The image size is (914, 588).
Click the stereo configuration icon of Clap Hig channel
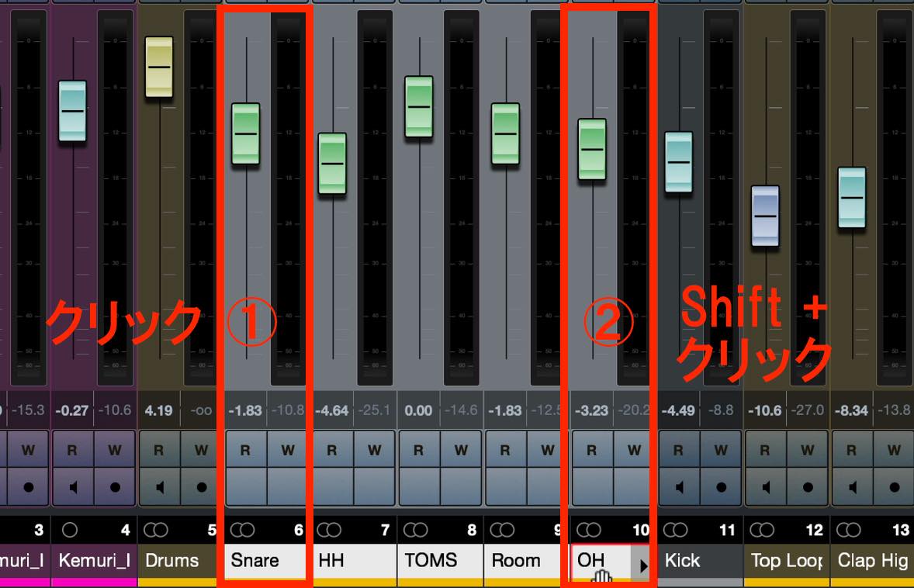pyautogui.click(x=848, y=530)
